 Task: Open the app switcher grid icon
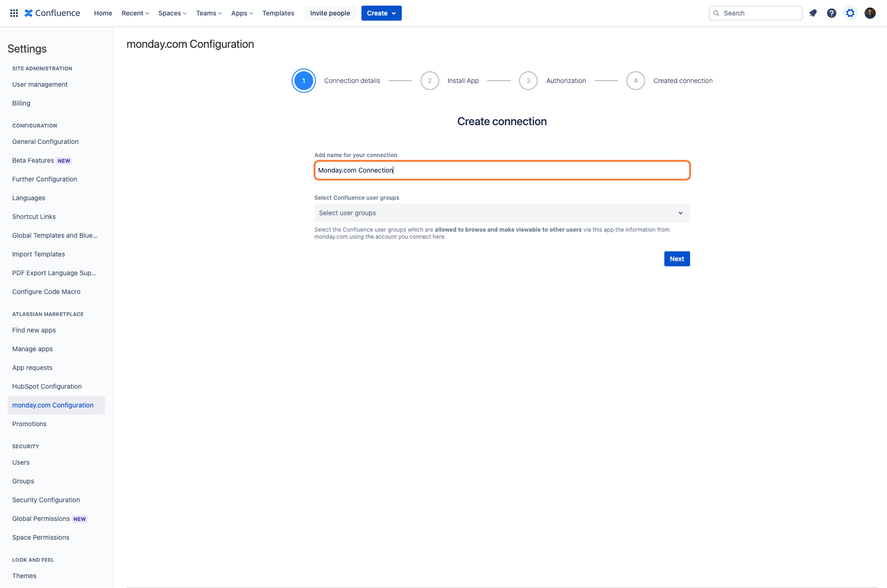click(x=14, y=13)
